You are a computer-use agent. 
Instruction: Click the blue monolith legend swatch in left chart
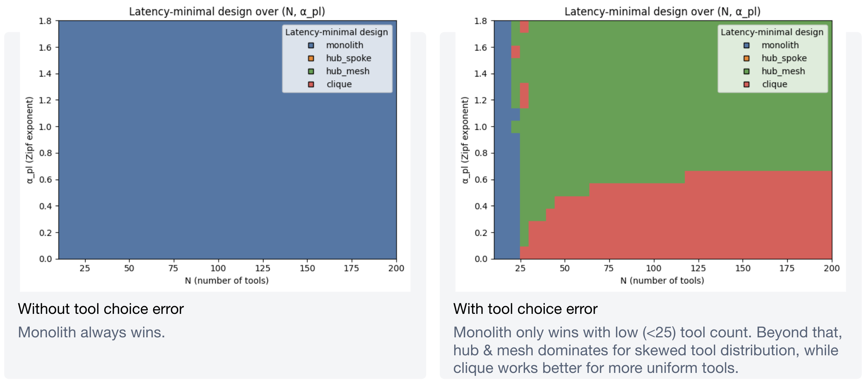pyautogui.click(x=311, y=45)
